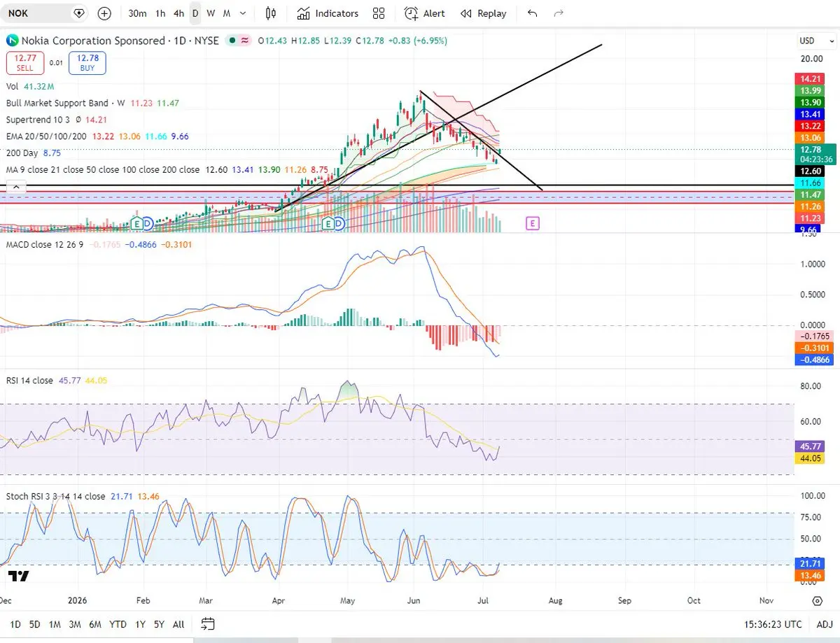The height and width of the screenshot is (643, 840).
Task: Set date range to 5Y
Action: pyautogui.click(x=159, y=624)
